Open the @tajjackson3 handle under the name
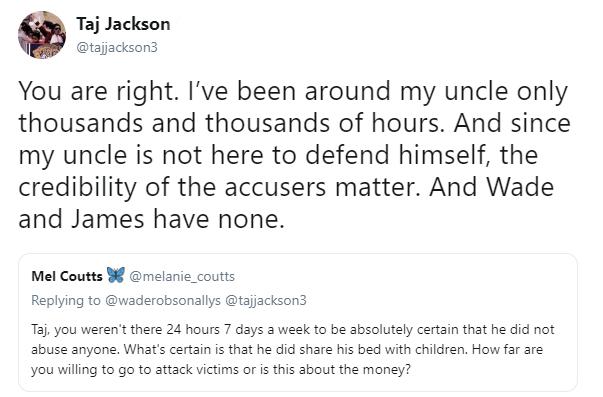This screenshot has height=397, width=603. pos(117,47)
